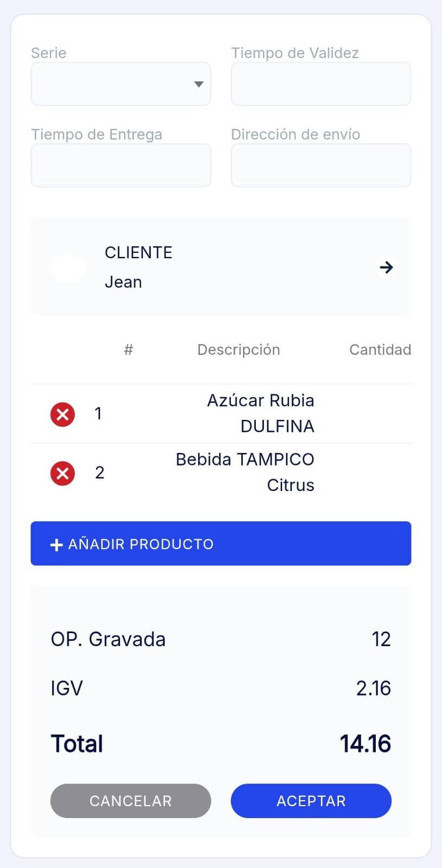Image resolution: width=442 pixels, height=868 pixels.
Task: Select the Bebida TAMPICO Citrus description
Action: pos(245,472)
